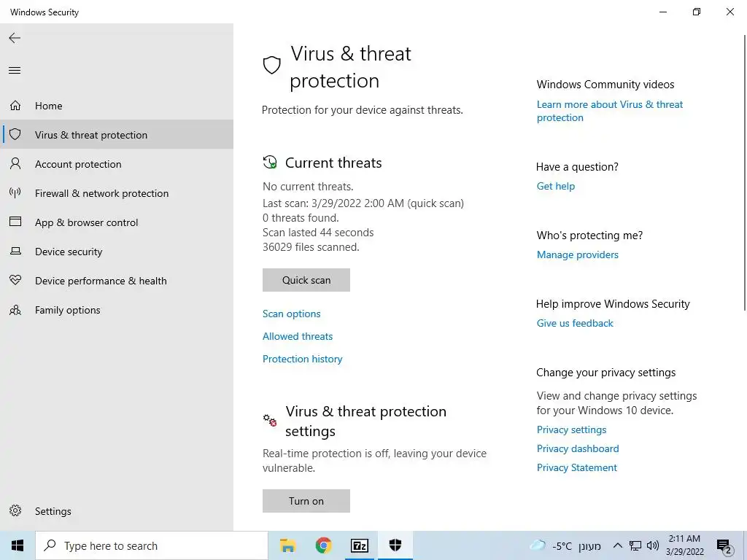Screen dimensions: 747x560
Task: Select Family options in sidebar
Action: pos(117,309)
